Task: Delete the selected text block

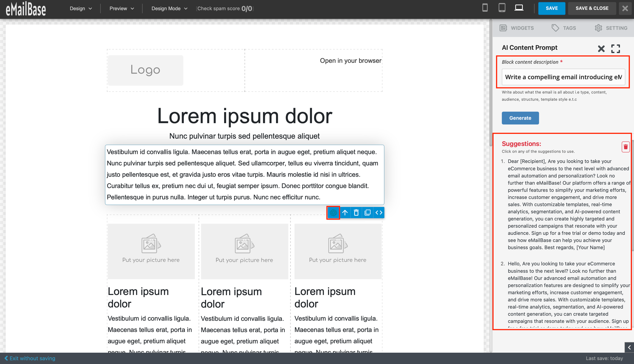Action: pyautogui.click(x=356, y=213)
